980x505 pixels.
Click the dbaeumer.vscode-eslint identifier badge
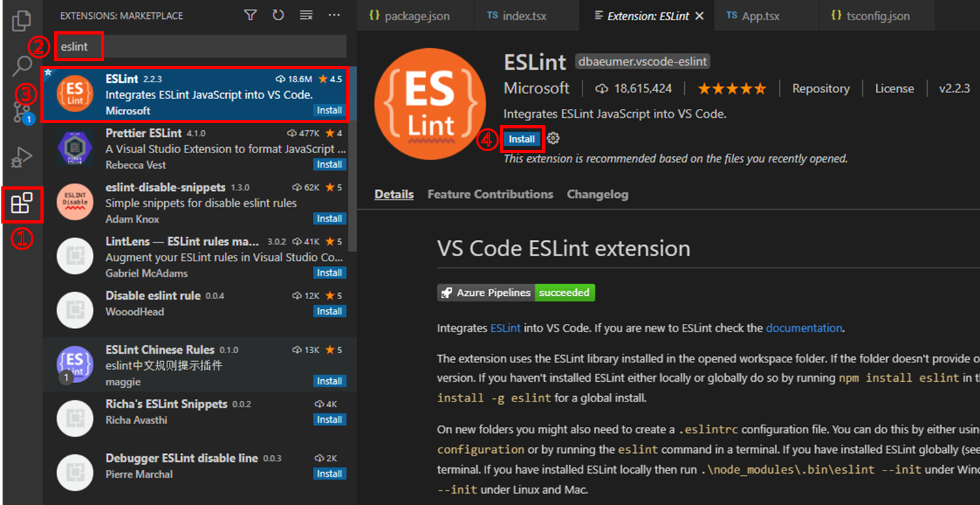642,62
